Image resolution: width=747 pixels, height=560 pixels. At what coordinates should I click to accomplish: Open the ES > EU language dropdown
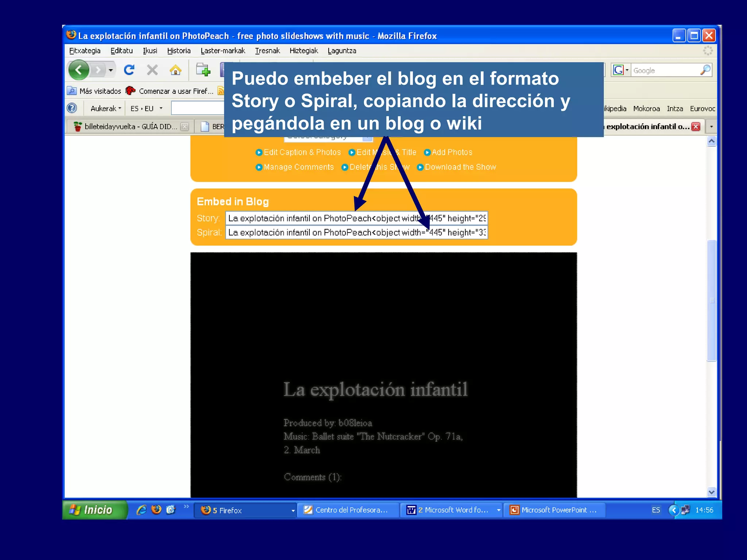146,108
